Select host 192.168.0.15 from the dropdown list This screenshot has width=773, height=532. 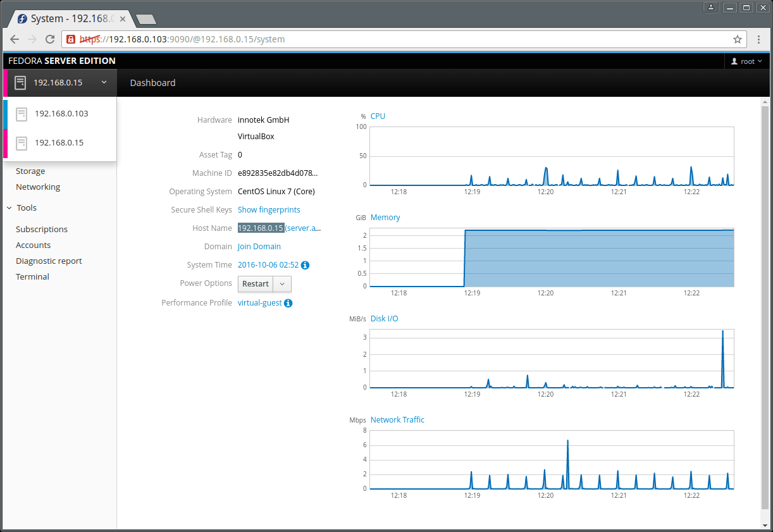[x=59, y=143]
